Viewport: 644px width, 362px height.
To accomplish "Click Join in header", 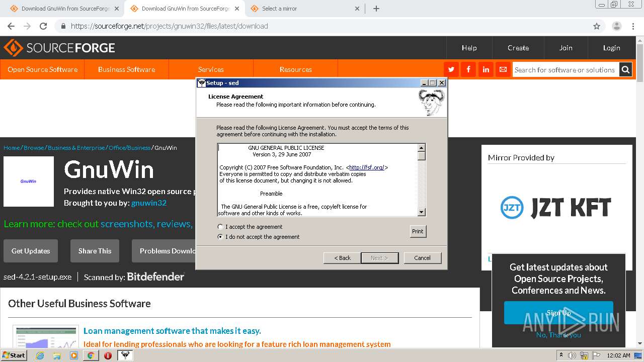I will coord(566,48).
